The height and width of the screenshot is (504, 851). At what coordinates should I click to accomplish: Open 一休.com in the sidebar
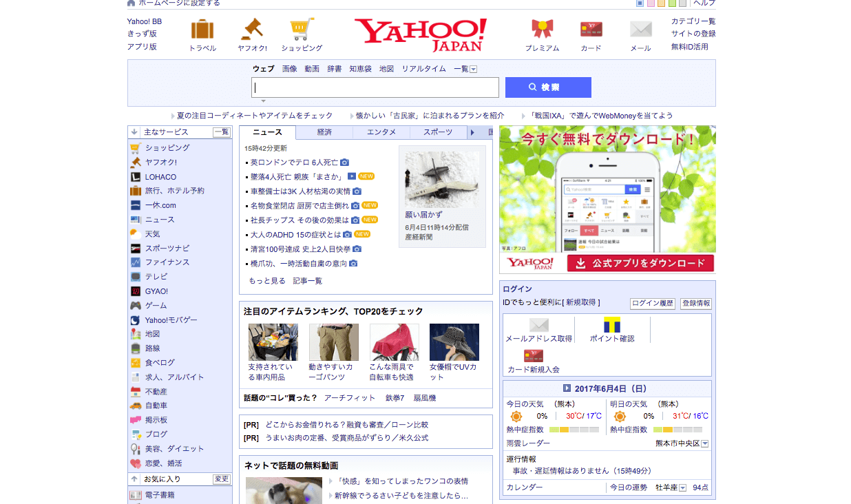(x=160, y=205)
